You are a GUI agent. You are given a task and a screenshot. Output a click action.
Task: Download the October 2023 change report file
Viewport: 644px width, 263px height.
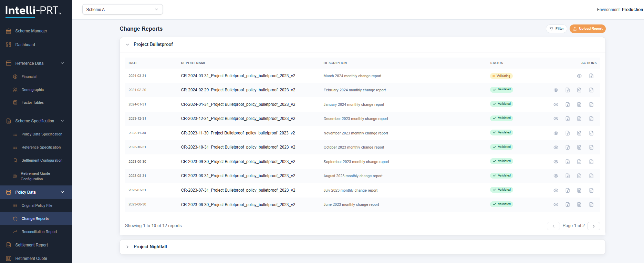[x=568, y=147]
